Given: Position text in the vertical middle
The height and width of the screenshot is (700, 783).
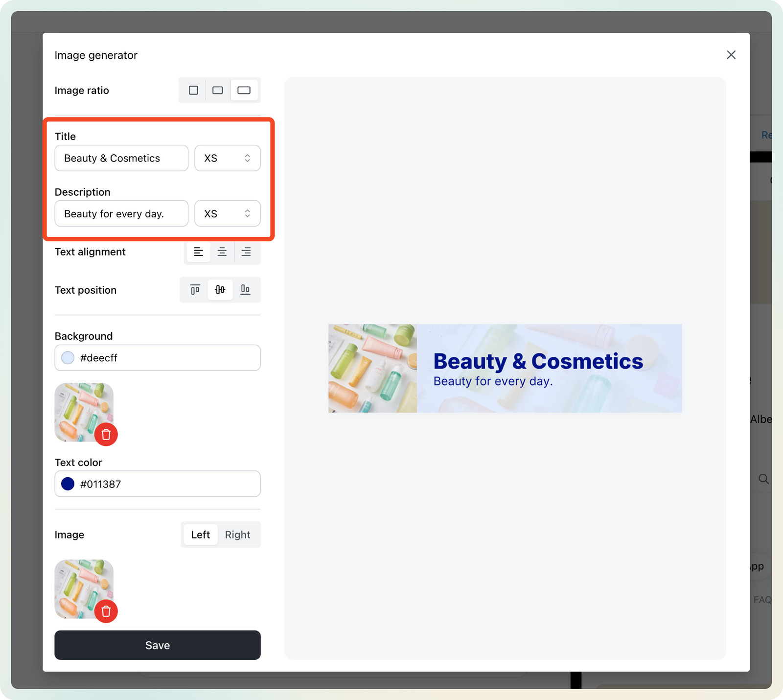Looking at the screenshot, I should [220, 290].
